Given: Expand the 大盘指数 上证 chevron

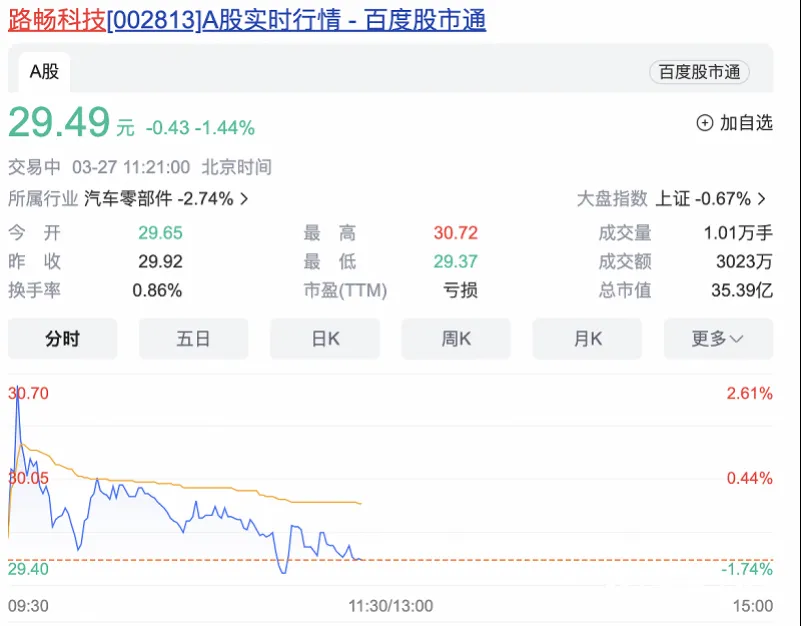Looking at the screenshot, I should [762, 199].
